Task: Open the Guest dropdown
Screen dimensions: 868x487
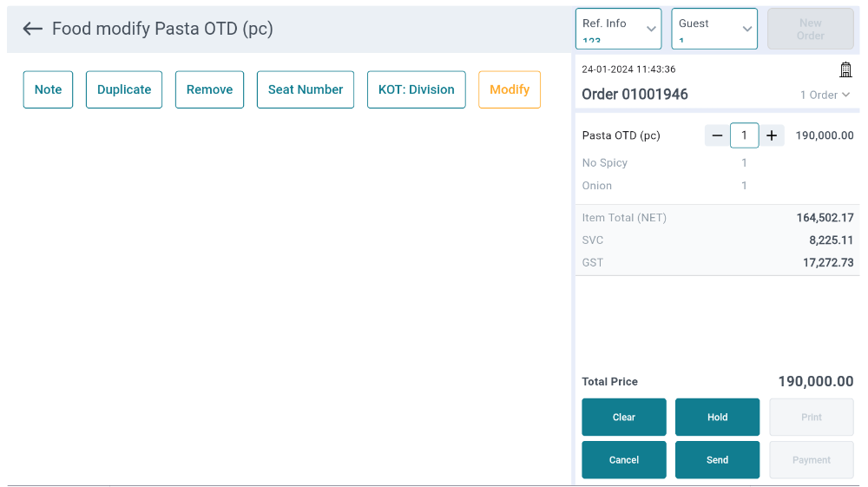Action: click(714, 29)
